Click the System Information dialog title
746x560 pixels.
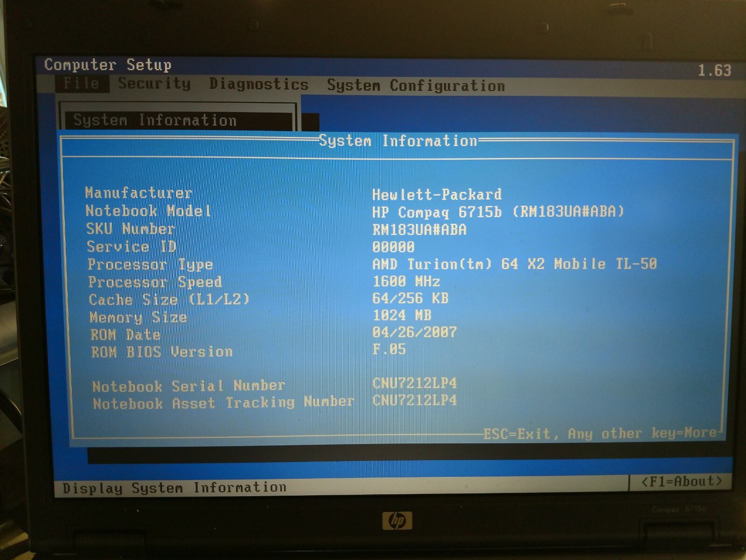click(x=398, y=140)
